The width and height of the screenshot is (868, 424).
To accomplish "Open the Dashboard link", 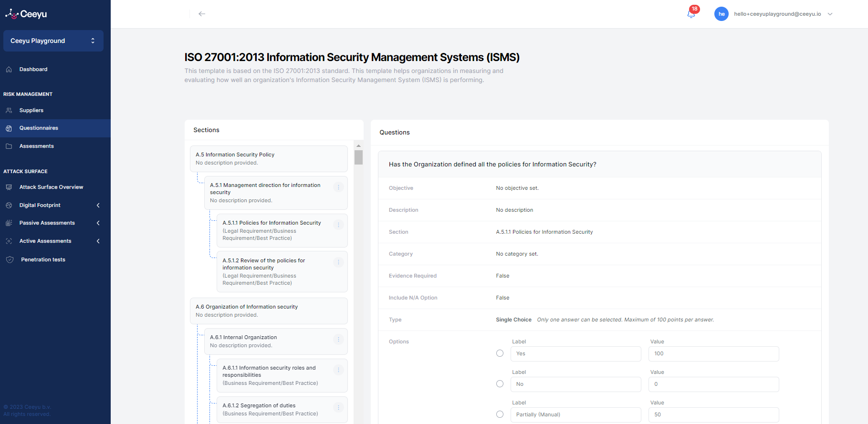I will pyautogui.click(x=33, y=69).
